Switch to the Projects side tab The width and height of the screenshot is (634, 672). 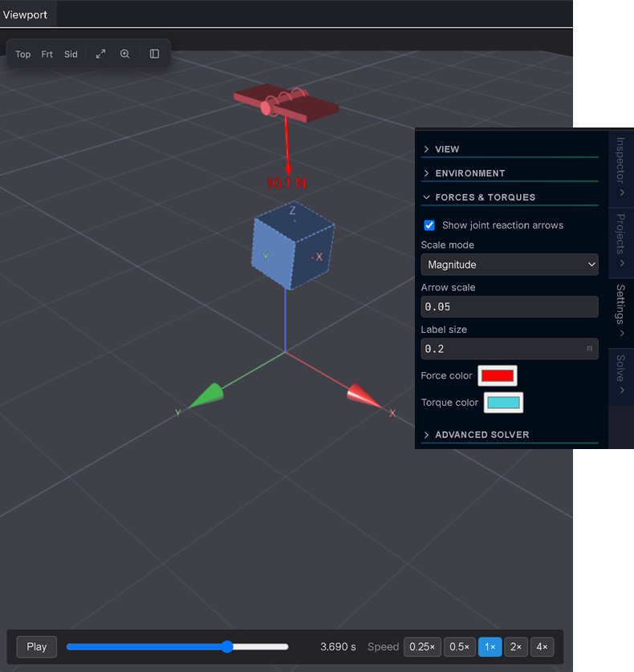pos(620,241)
